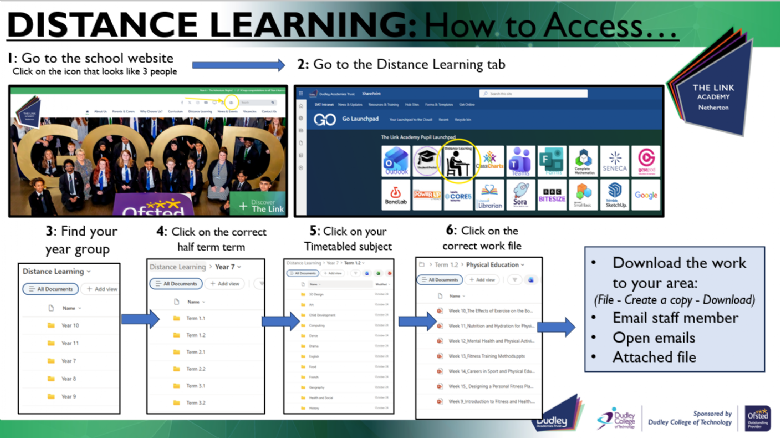This screenshot has height=438, width=780.
Task: Click the circled three-people icon on school website
Action: pyautogui.click(x=231, y=103)
